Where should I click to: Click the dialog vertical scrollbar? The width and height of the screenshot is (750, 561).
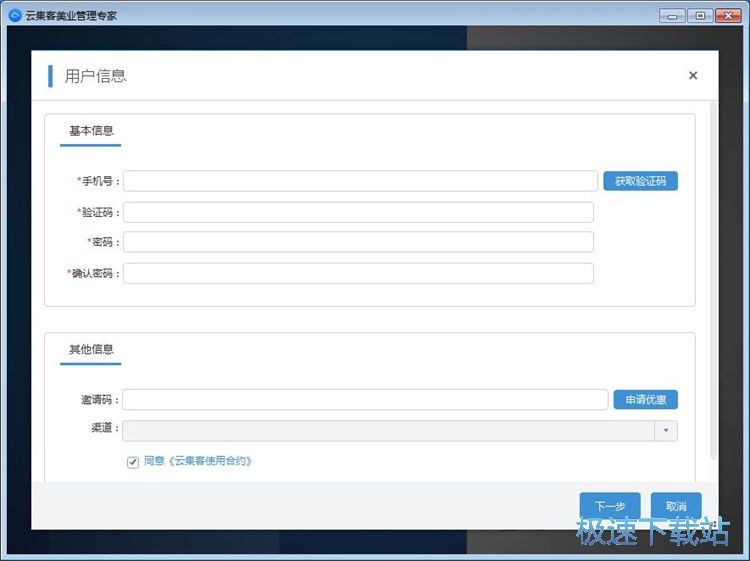(x=713, y=280)
